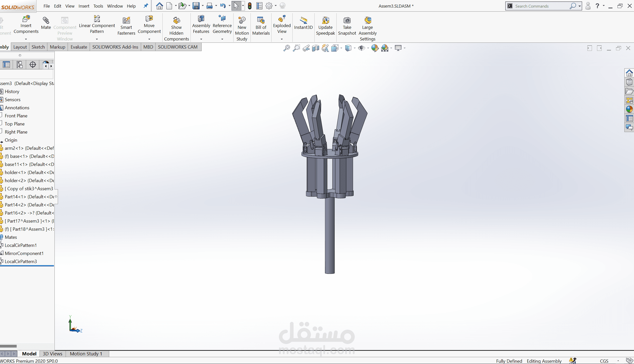The width and height of the screenshot is (634, 364).
Task: Open the Save dropdown arrow
Action: (203, 6)
